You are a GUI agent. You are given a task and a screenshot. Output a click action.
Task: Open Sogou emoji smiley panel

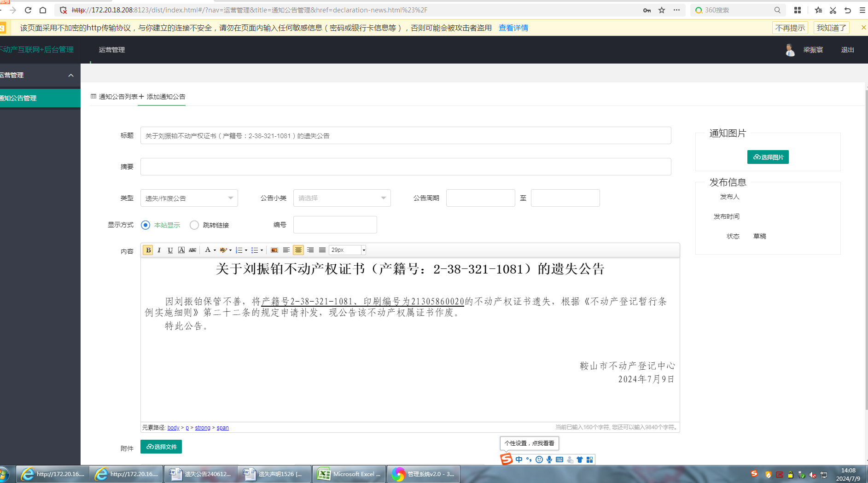point(539,460)
